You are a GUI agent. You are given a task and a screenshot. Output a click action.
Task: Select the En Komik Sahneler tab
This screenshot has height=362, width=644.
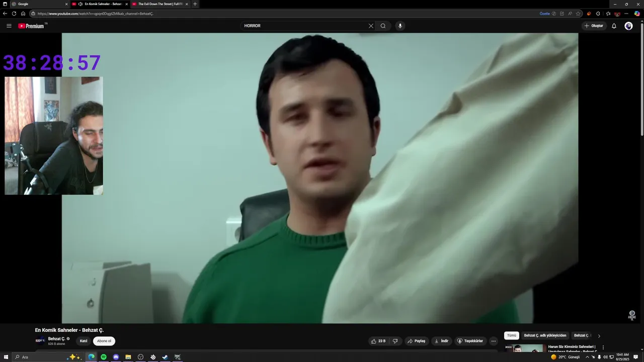click(103, 4)
